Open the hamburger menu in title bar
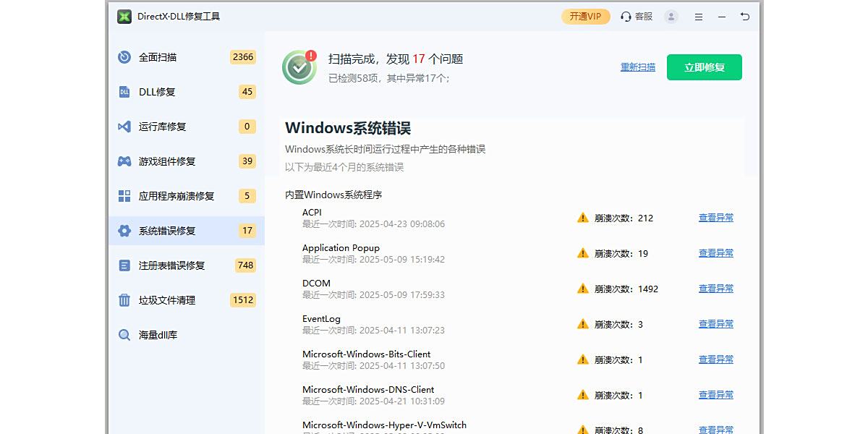The width and height of the screenshot is (868, 434). click(x=699, y=17)
